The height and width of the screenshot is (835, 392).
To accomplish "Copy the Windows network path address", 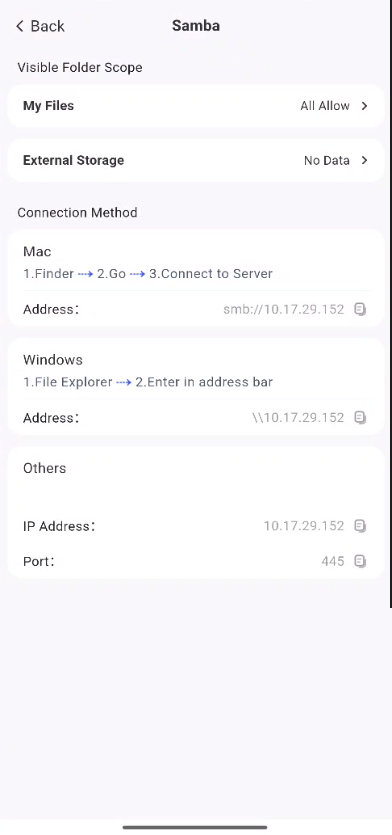I will click(x=361, y=418).
